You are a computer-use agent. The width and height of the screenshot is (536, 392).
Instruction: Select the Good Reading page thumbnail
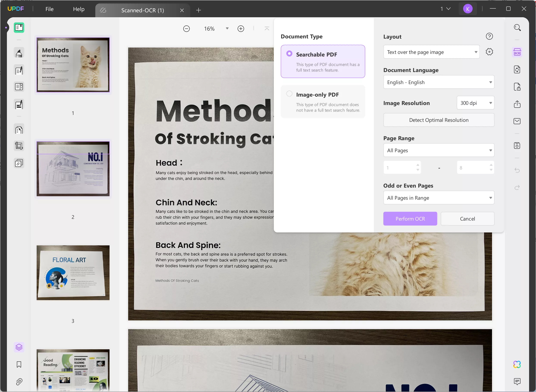pos(73,370)
